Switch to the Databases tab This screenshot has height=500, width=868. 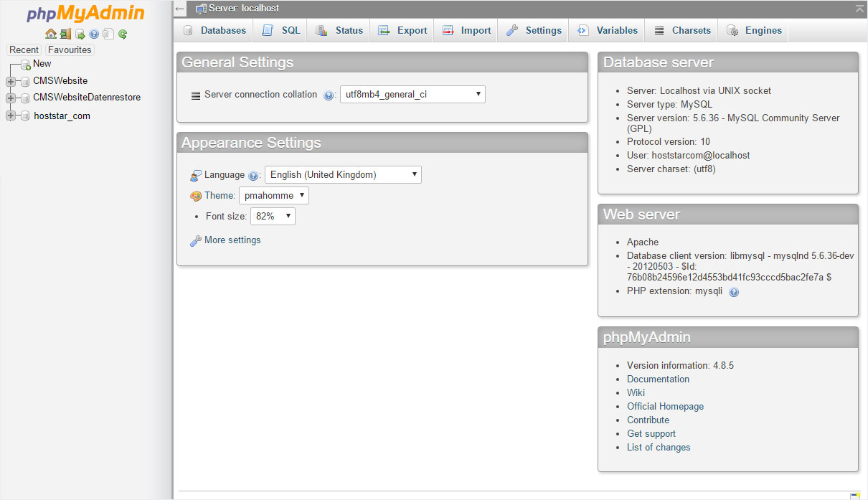[214, 30]
